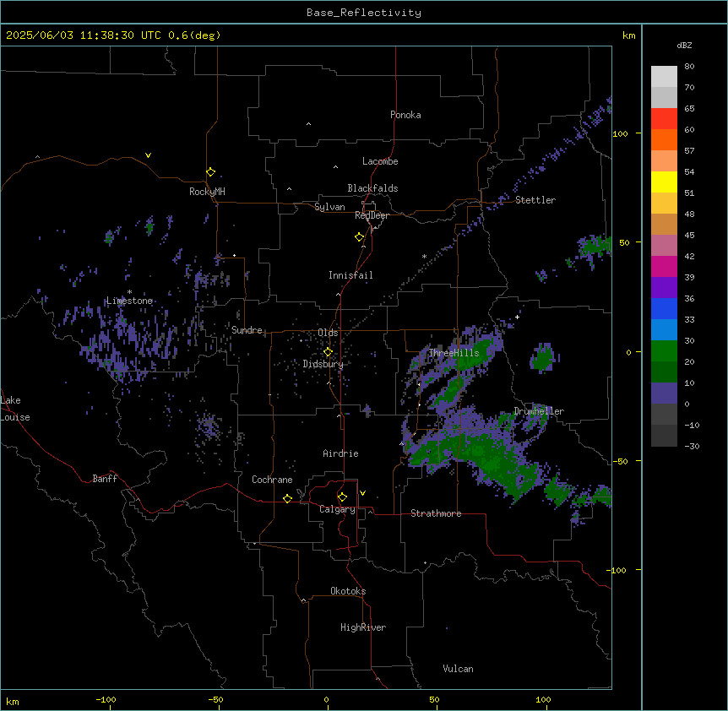728x711 pixels.
Task: Click the green radar echo east of ThreeHills
Action: [x=543, y=358]
